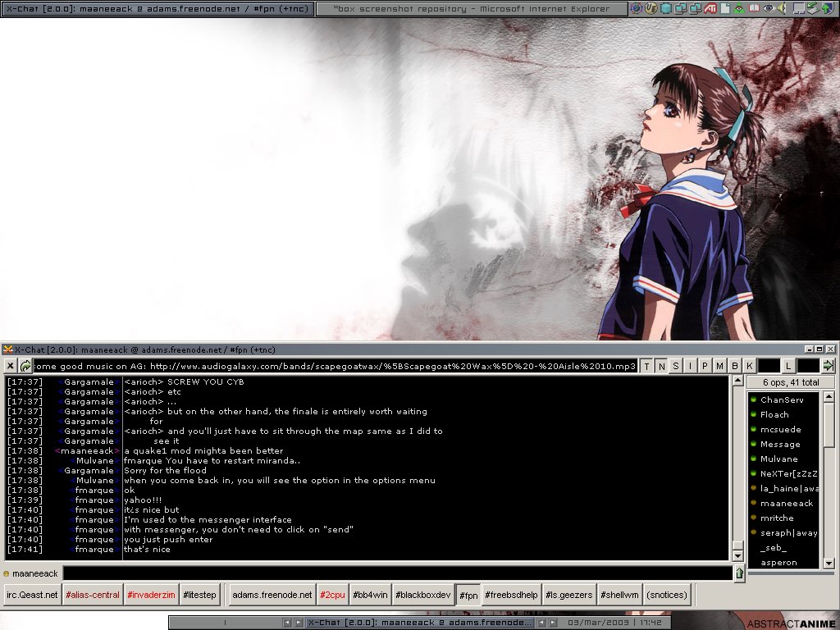The image size is (840, 630).
Task: Click the X-Chat logo icon in the window title bar
Action: (7, 349)
